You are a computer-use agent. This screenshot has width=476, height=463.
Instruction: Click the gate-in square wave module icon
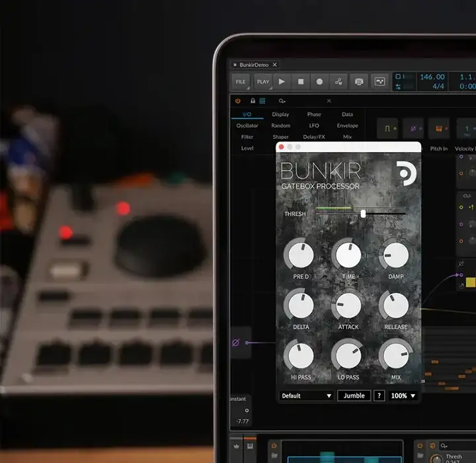point(387,128)
